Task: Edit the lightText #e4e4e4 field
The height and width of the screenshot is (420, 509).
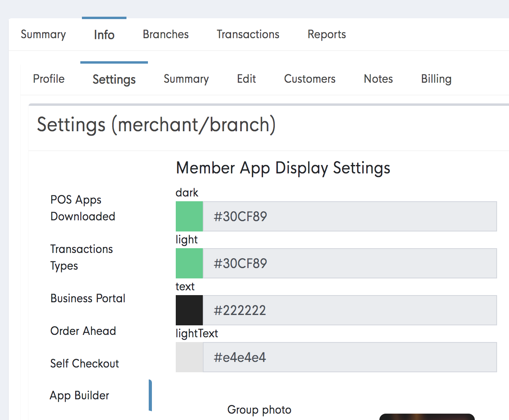Action: coord(350,357)
